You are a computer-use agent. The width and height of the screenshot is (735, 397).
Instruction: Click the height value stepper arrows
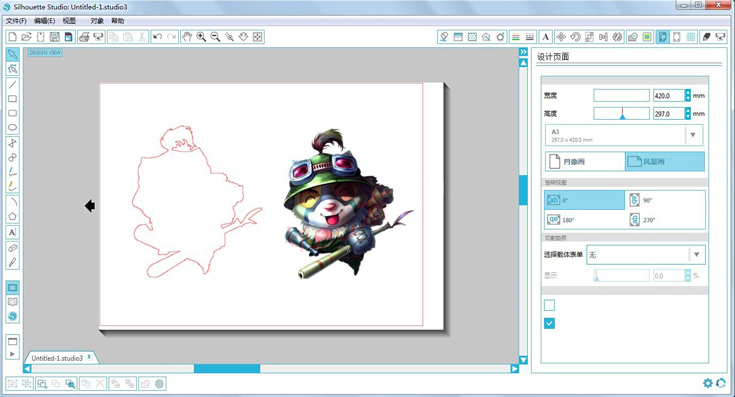pos(688,113)
